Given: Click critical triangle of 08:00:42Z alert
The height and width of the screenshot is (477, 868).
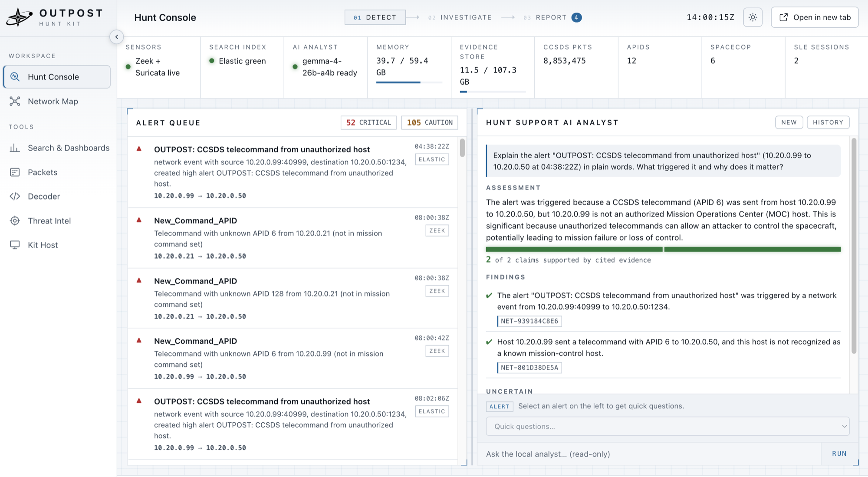Looking at the screenshot, I should click(139, 340).
